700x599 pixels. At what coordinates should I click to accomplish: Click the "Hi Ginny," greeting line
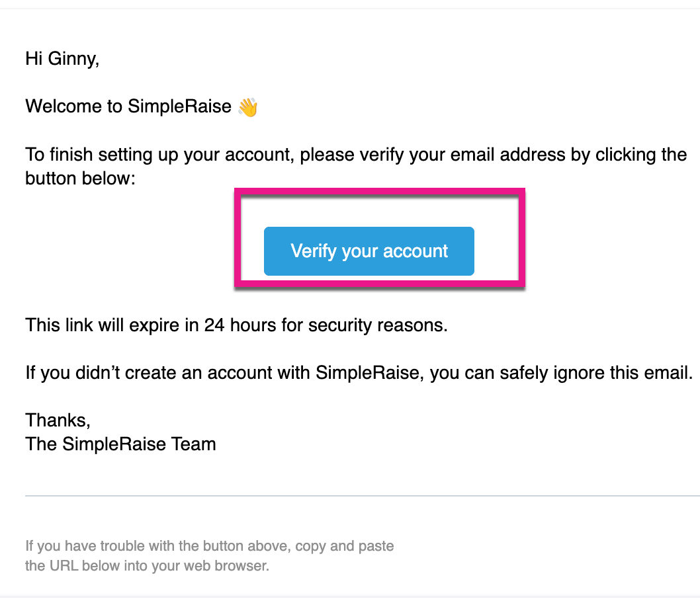point(62,59)
